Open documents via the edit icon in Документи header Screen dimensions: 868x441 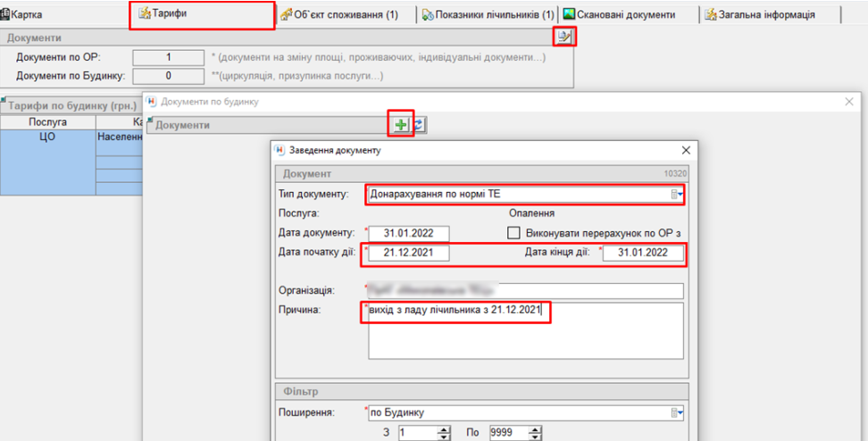click(563, 37)
